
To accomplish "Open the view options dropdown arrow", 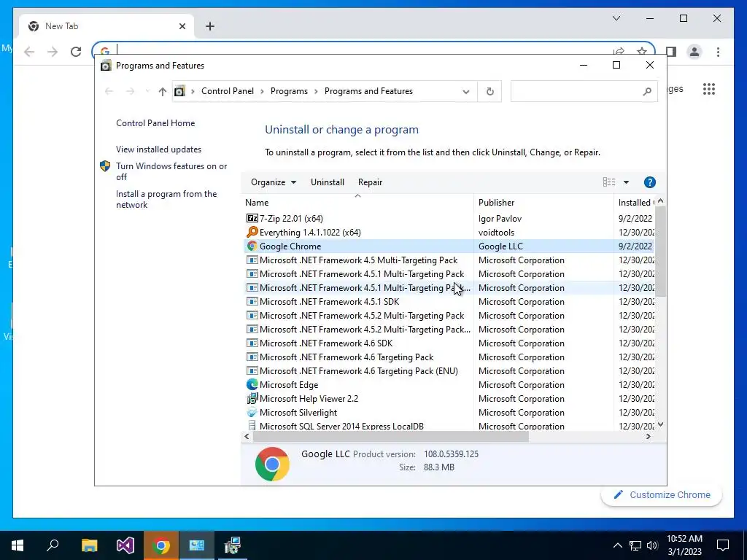I will click(626, 182).
